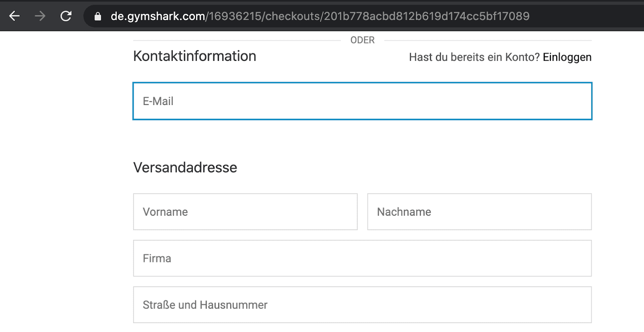Go back to the previous page
This screenshot has height=332, width=644.
[14, 16]
